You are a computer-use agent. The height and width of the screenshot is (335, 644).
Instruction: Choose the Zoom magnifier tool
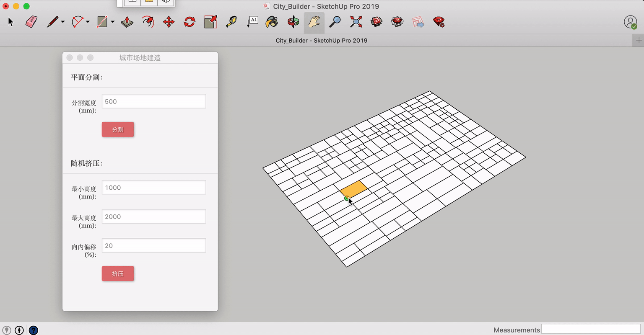click(x=335, y=22)
